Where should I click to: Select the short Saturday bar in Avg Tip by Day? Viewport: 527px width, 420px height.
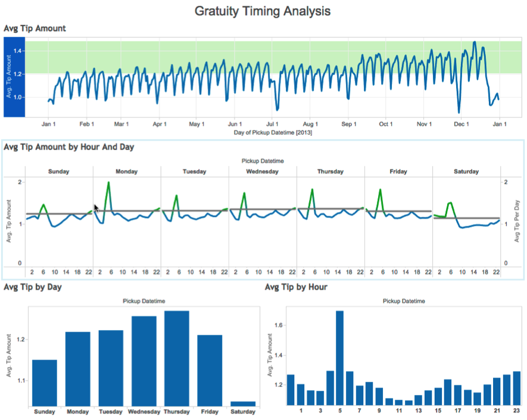pos(243,404)
